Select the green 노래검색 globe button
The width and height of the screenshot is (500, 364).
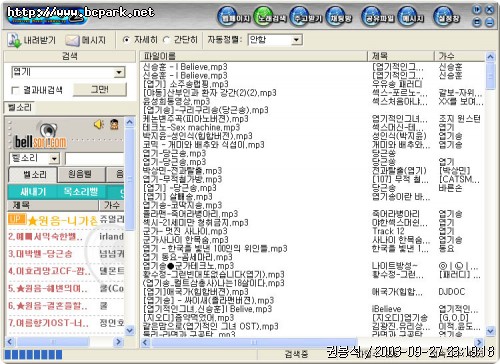click(x=270, y=17)
